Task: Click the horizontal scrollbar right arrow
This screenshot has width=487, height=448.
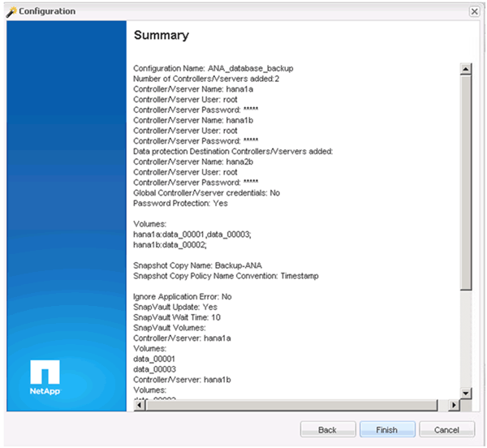Action: (454, 405)
